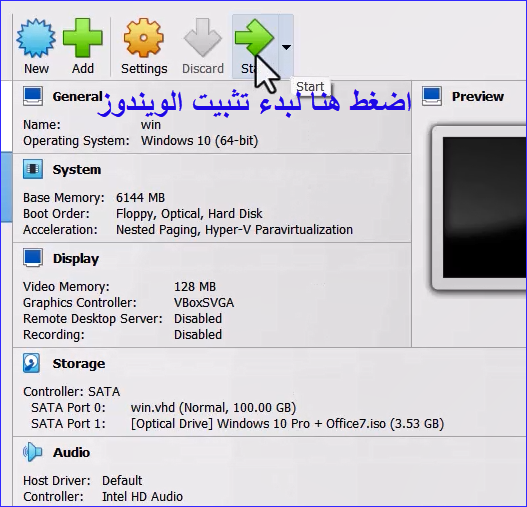The width and height of the screenshot is (527, 507).
Task: Expand the Start button dropdown arrow
Action: tap(286, 47)
